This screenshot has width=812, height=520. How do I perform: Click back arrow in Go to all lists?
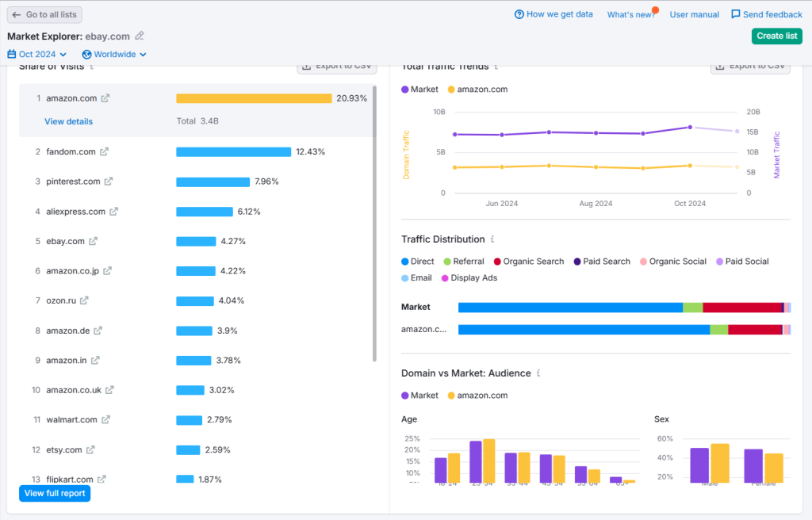[x=17, y=14]
